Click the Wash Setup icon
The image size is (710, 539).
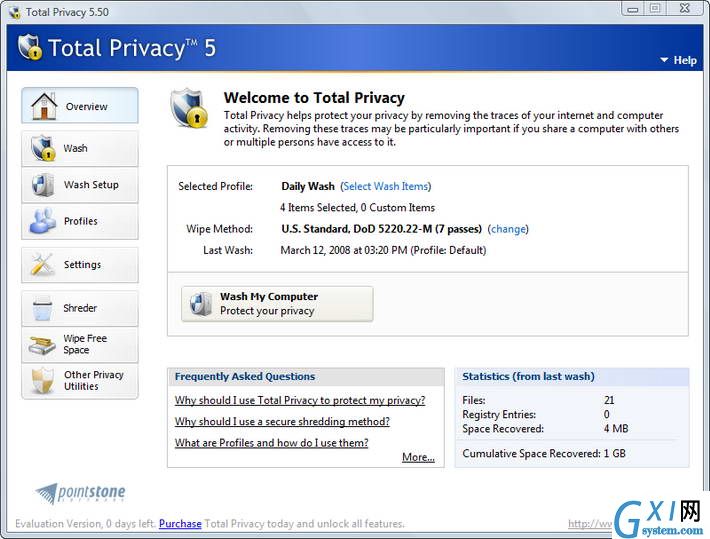(43, 185)
